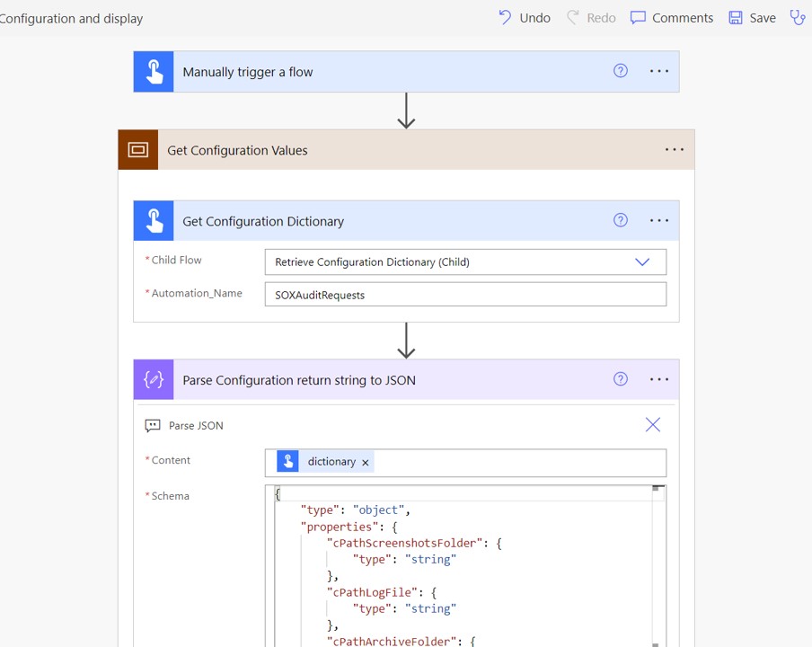Click the Automation_Name input field
This screenshot has width=812, height=647.
(x=465, y=294)
